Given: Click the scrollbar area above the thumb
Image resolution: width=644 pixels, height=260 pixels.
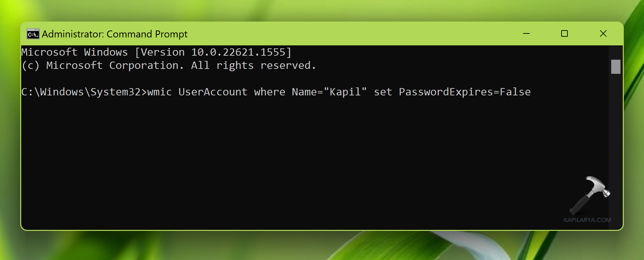Looking at the screenshot, I should 616,52.
